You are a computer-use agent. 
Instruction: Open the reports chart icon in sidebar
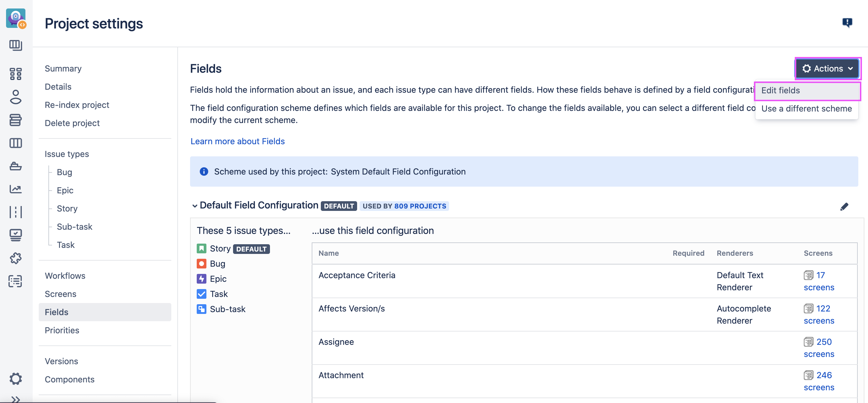(x=15, y=189)
